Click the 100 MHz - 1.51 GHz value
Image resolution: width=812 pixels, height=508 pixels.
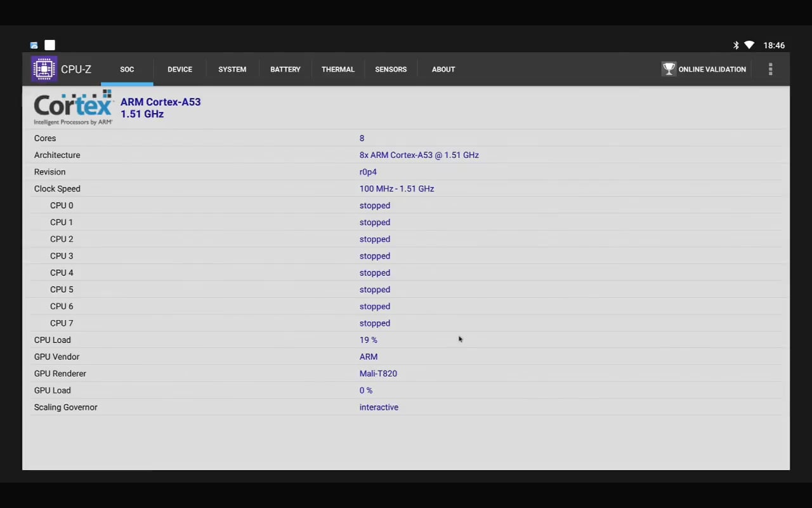click(x=396, y=189)
